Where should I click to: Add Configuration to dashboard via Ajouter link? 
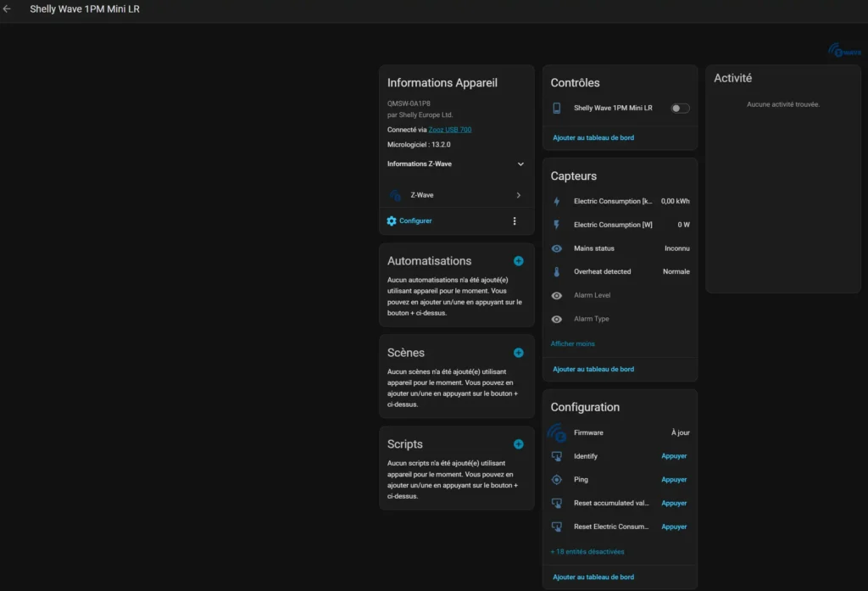(593, 577)
